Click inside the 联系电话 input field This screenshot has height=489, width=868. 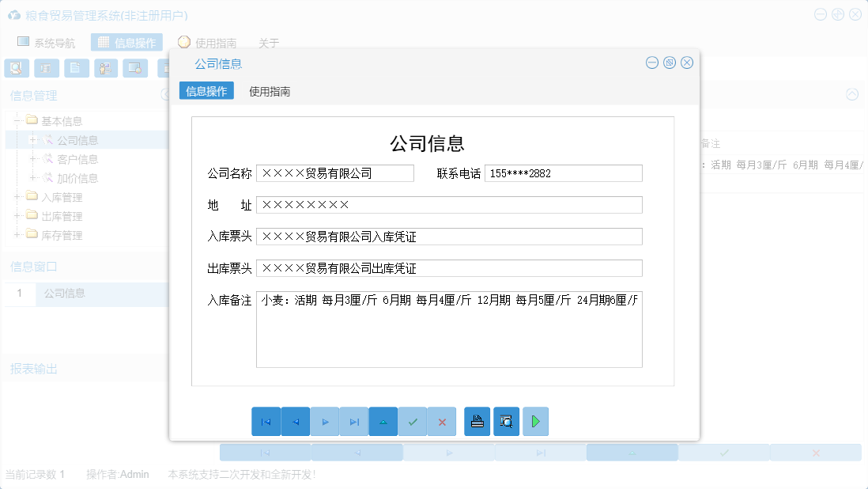pos(563,172)
